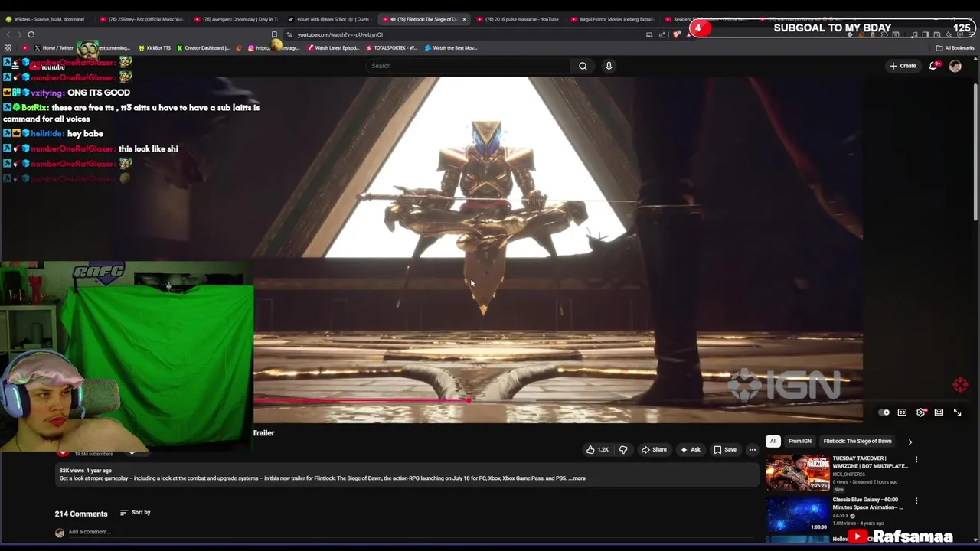The image size is (980, 551).
Task: Open Tuesday Takeover Warzone video thumbnail
Action: click(x=797, y=473)
